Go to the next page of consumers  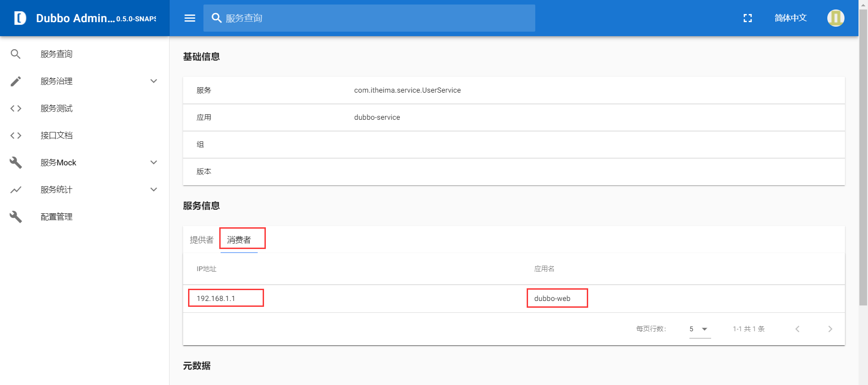coord(830,329)
